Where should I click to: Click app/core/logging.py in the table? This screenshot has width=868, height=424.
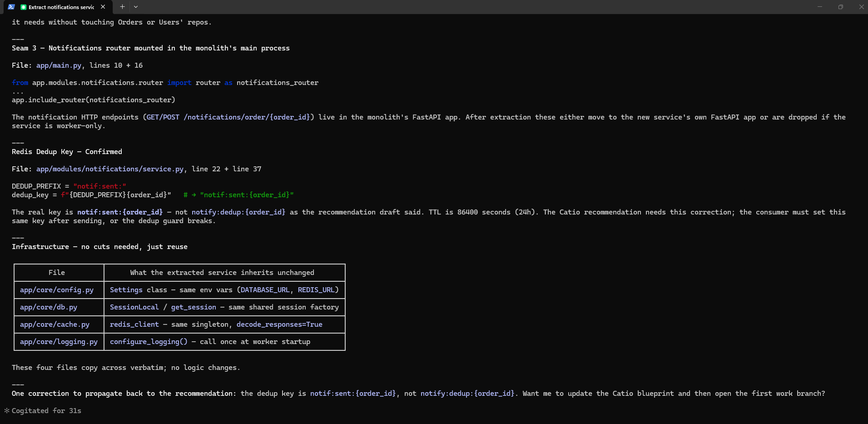point(59,342)
